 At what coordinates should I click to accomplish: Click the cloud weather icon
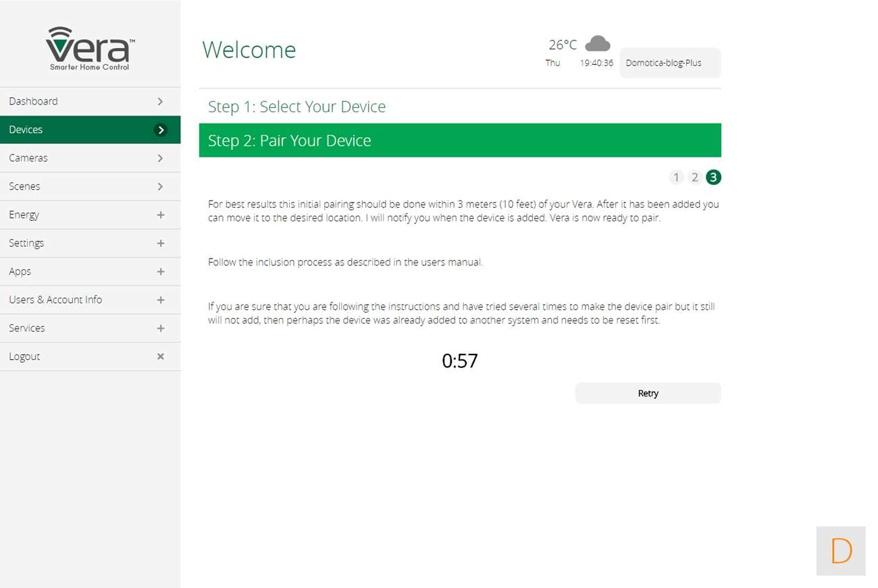[x=597, y=44]
